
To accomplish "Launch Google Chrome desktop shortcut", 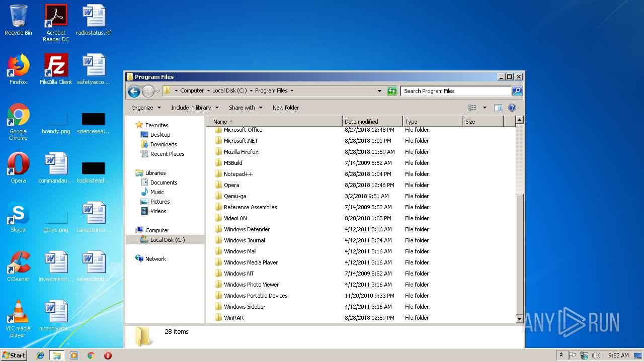I will 18,122.
